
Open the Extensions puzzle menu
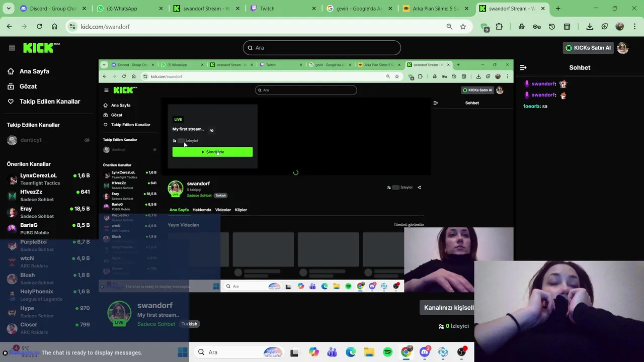click(499, 27)
